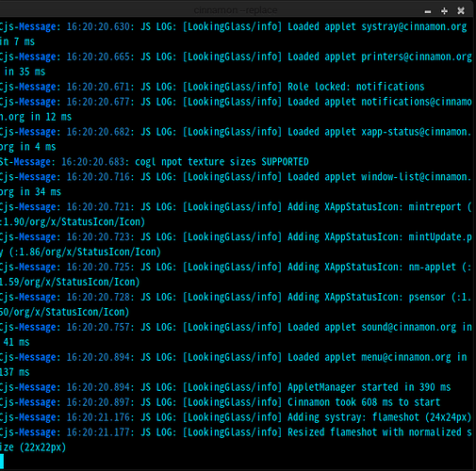Click '41 ms' sound load time
The width and height of the screenshot is (476, 471).
(16, 342)
